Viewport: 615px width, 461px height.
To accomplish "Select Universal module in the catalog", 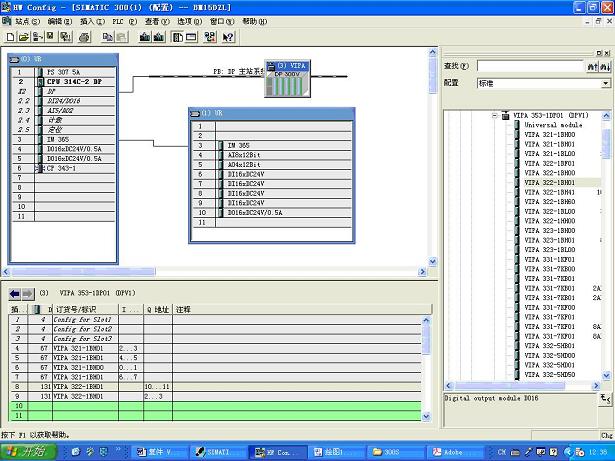I will tap(553, 125).
